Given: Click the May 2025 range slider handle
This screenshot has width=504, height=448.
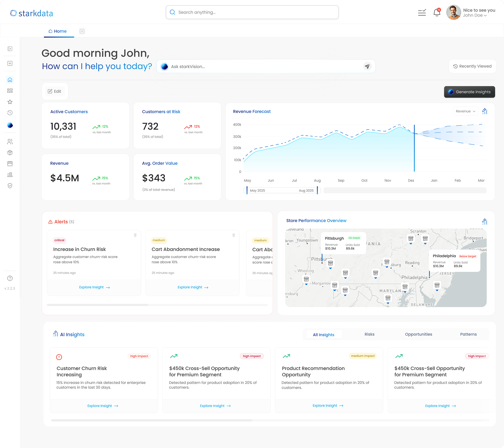Looking at the screenshot, I should tap(247, 190).
